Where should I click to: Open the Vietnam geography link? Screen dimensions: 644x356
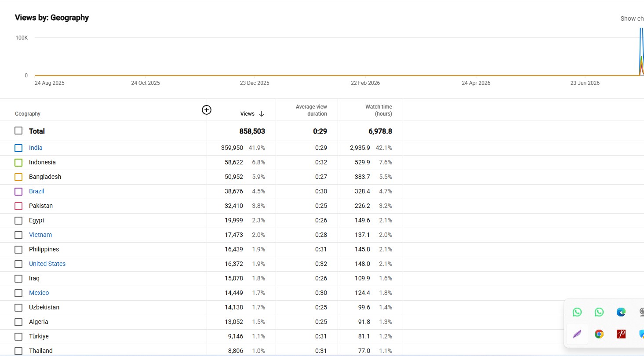point(40,235)
